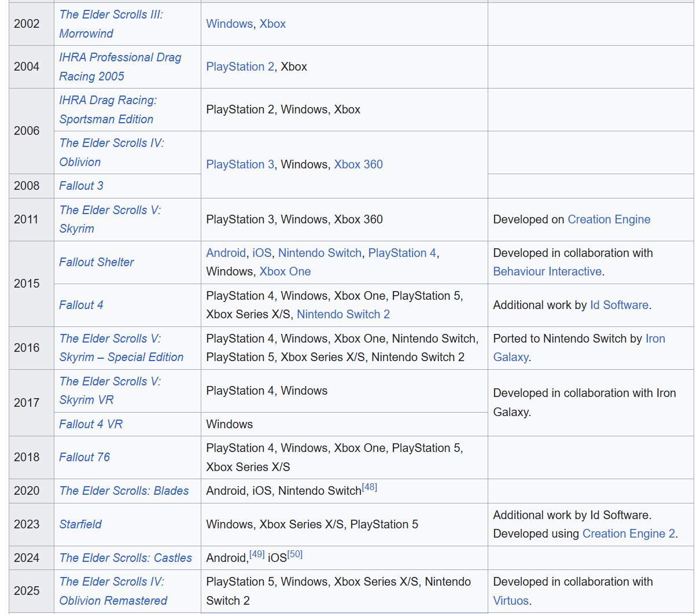Viewport: 700px width, 614px height.
Task: Click 'Windows, Xbox Series X/S, PlayStation 5' text
Action: tap(312, 524)
